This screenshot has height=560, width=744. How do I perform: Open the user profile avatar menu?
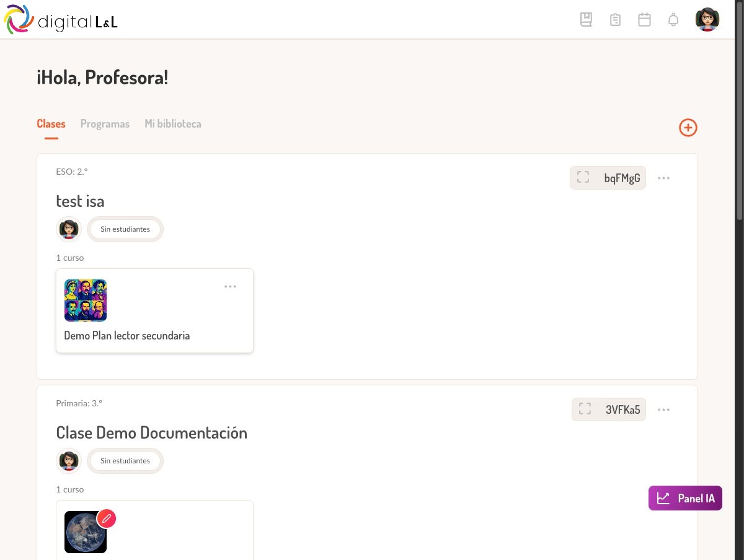click(x=707, y=20)
